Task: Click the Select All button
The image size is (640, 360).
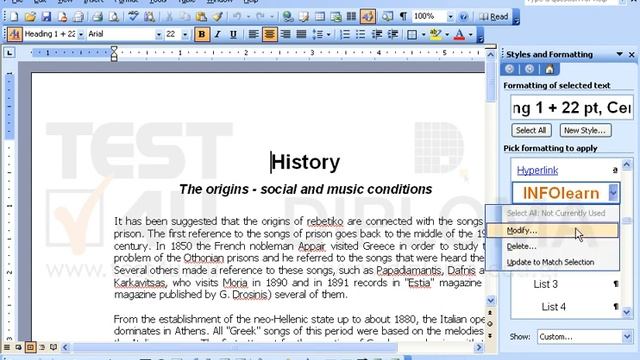Action: [531, 131]
